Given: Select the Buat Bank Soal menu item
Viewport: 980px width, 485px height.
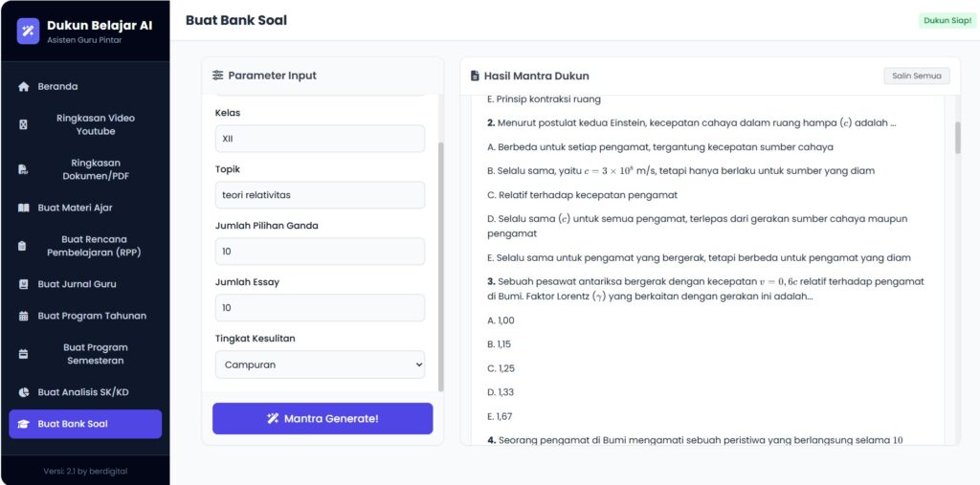Looking at the screenshot, I should pyautogui.click(x=85, y=424).
